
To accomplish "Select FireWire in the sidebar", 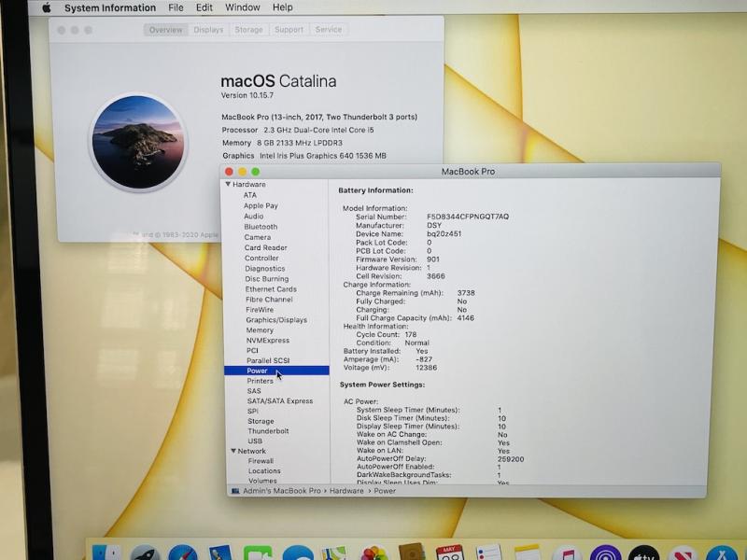I will pyautogui.click(x=260, y=310).
